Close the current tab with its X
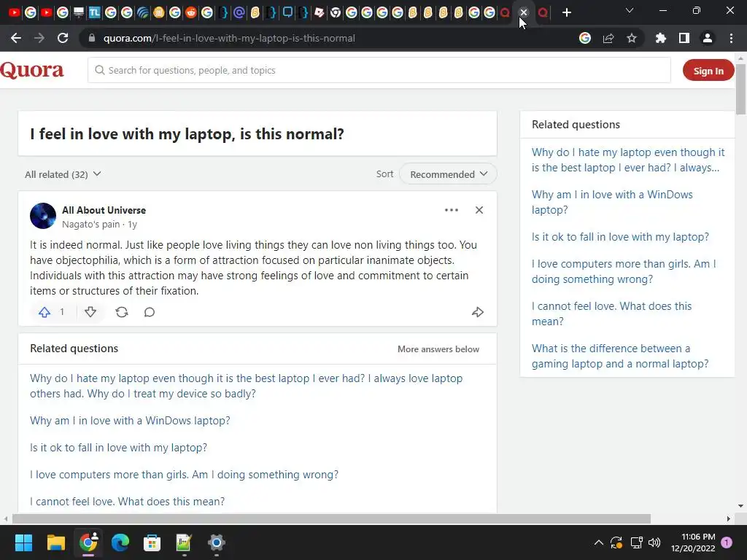The image size is (747, 560). pos(524,13)
